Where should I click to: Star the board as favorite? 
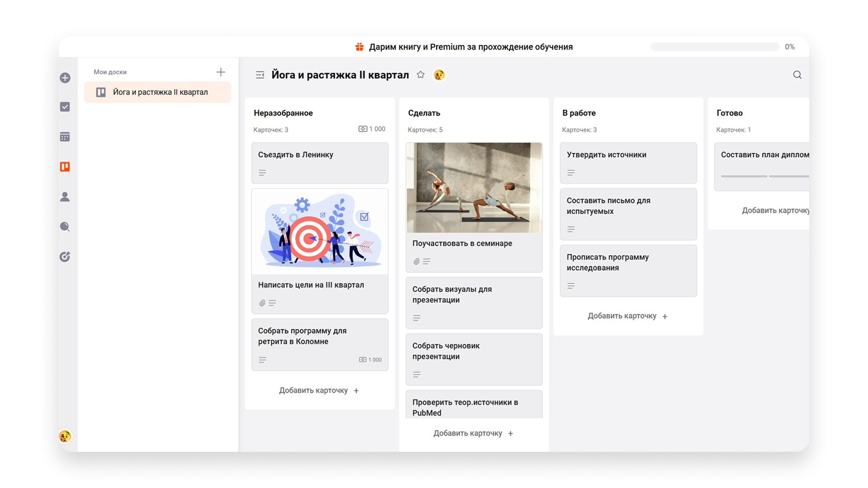[420, 75]
